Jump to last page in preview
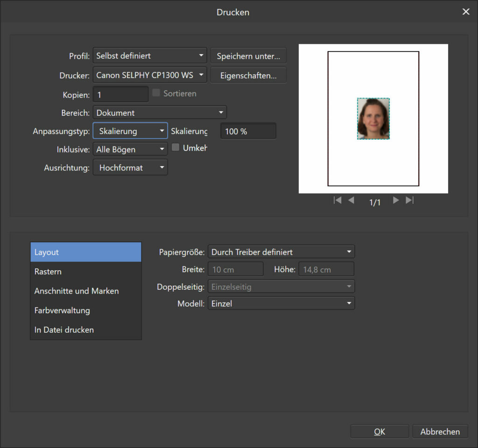478x448 pixels. pos(409,200)
